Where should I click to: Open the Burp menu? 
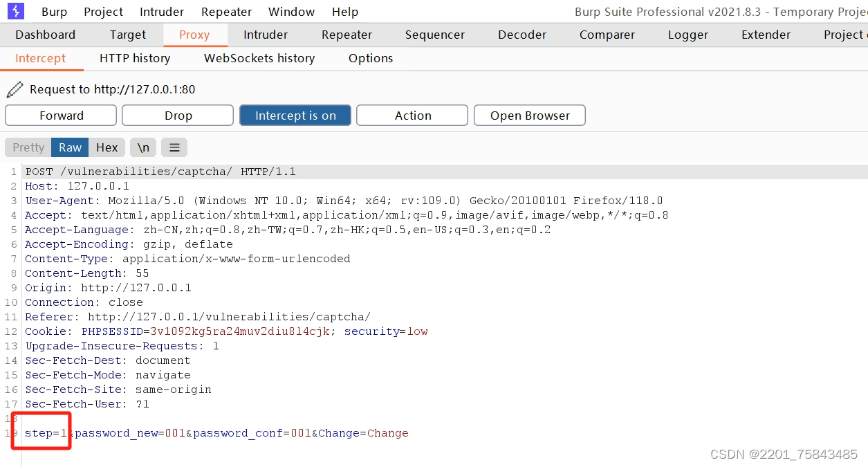click(54, 12)
